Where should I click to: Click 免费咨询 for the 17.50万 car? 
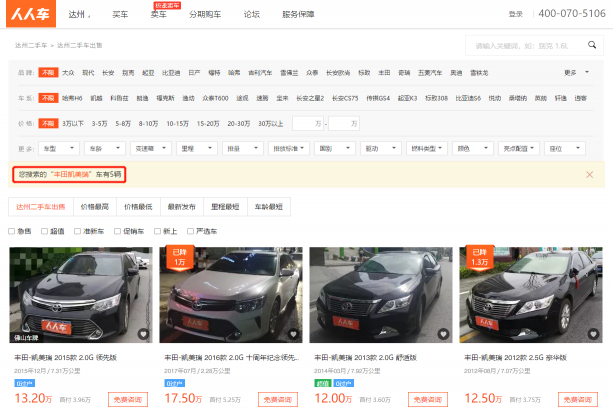[x=278, y=399]
